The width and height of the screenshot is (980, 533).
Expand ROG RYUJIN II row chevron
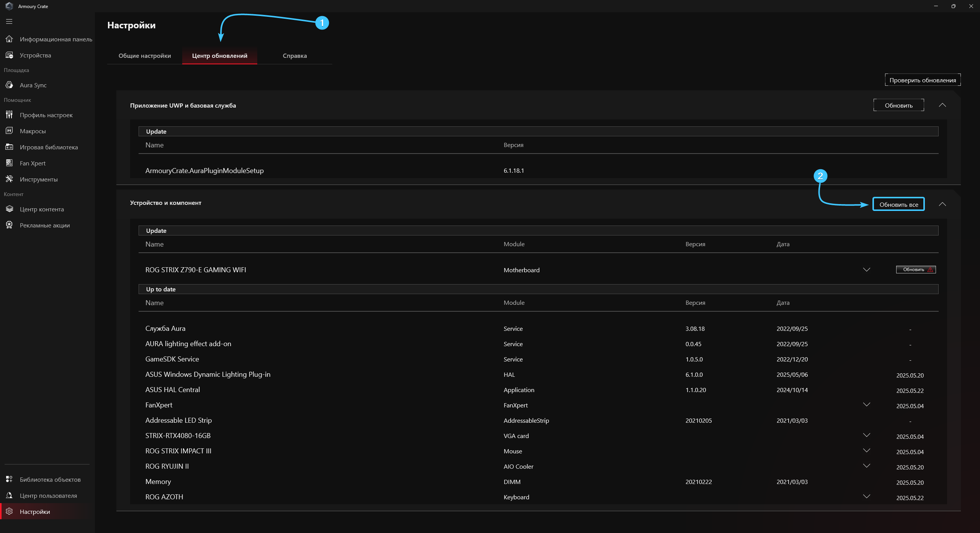click(867, 466)
